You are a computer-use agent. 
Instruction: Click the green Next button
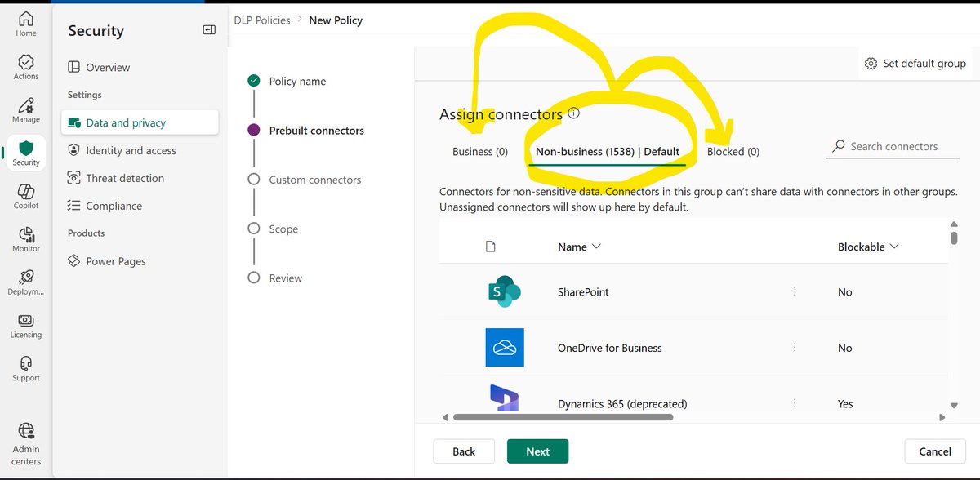(537, 451)
